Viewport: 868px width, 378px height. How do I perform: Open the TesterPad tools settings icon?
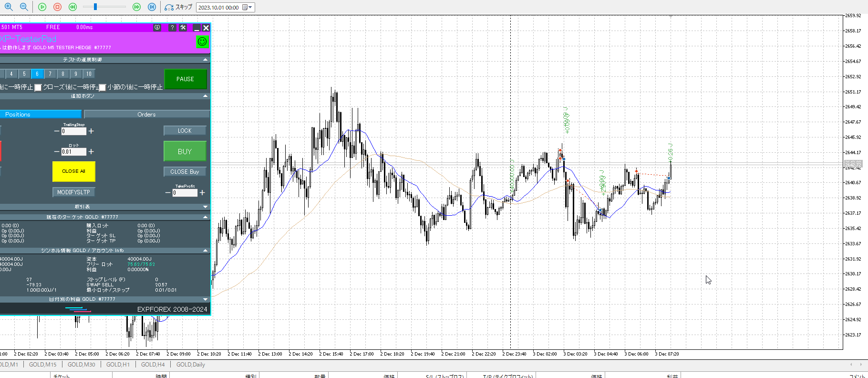pyautogui.click(x=183, y=28)
